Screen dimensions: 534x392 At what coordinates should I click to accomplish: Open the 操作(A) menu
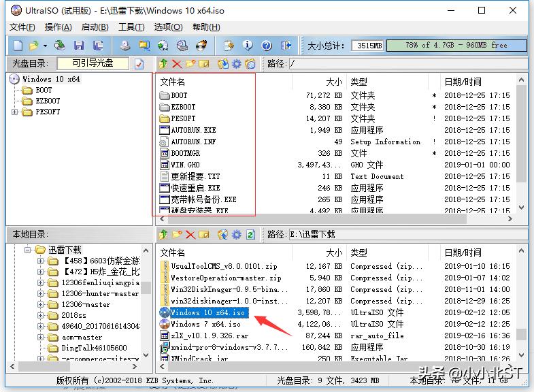click(58, 27)
